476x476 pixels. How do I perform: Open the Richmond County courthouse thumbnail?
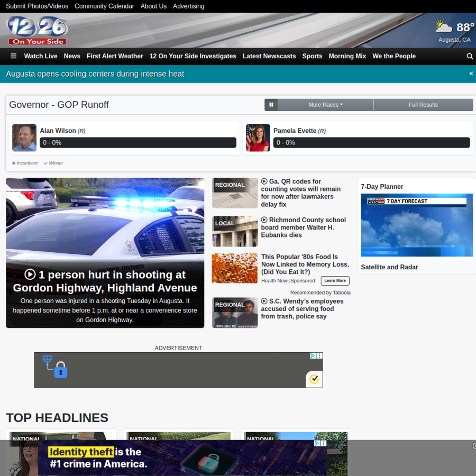coord(235,231)
